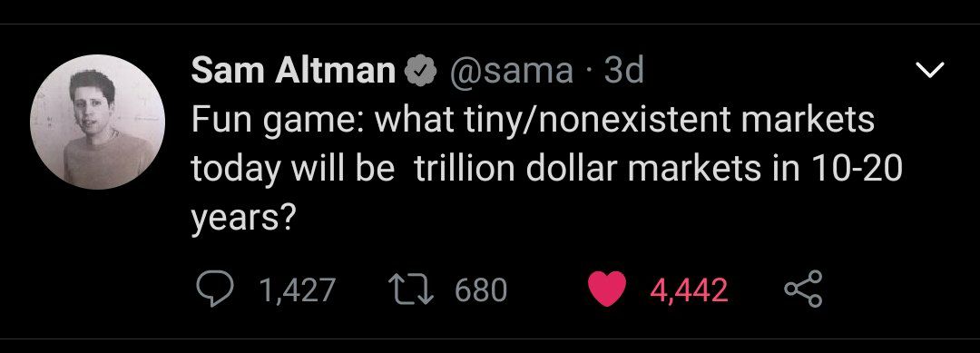Viewport: 980px width, 353px height.
Task: Open Sam Altman's profile picture
Action: click(x=97, y=122)
